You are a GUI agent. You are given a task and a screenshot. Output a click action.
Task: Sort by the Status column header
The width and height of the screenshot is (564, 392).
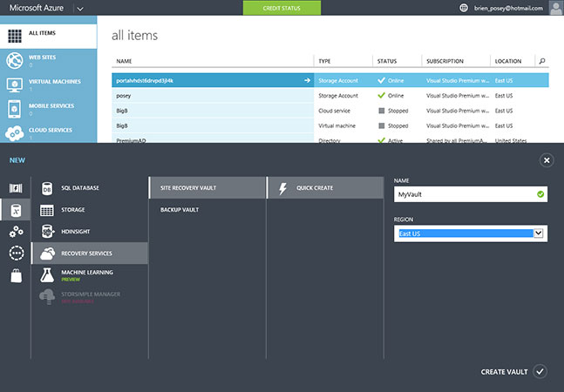click(387, 61)
